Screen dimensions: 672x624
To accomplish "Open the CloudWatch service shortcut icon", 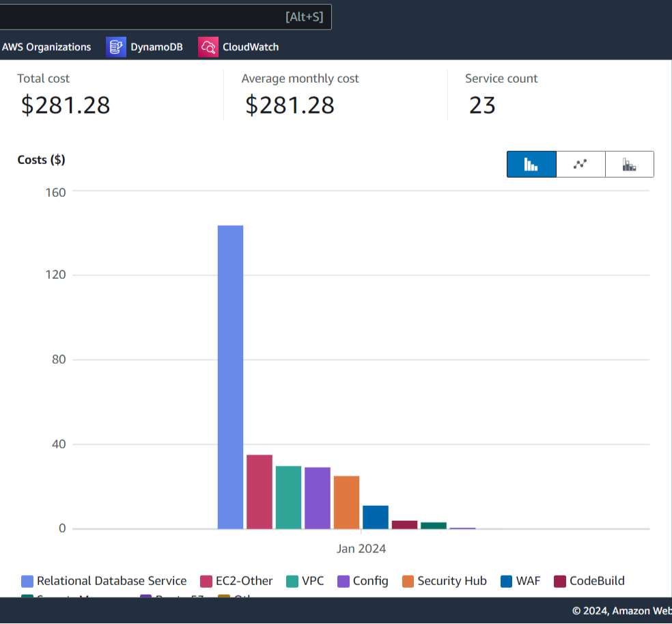I will point(208,47).
